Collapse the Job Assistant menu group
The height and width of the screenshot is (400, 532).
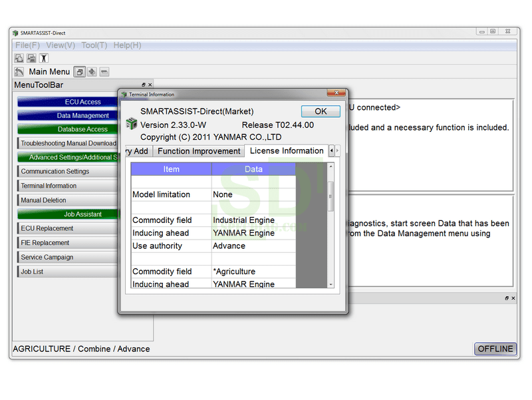pos(68,214)
